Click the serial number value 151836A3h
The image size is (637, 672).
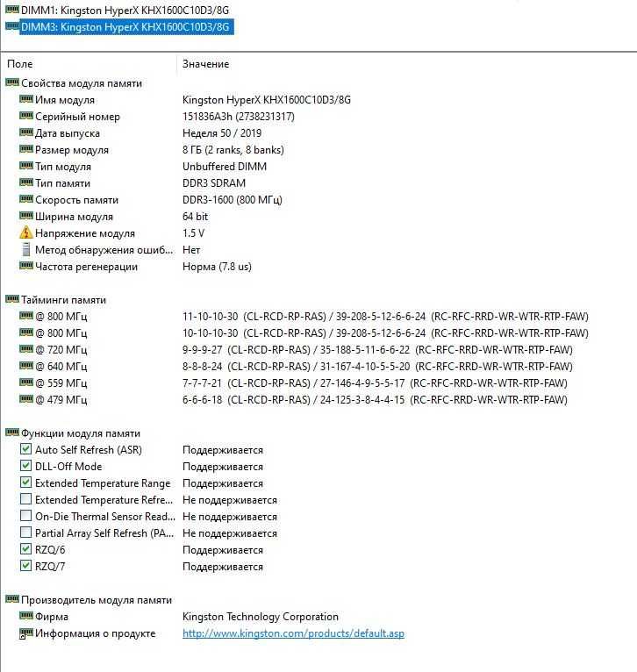(x=239, y=117)
